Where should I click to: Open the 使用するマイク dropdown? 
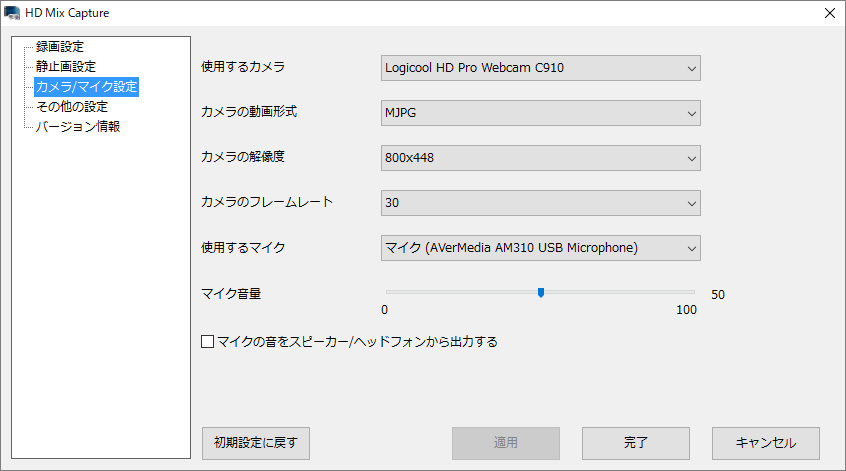pos(540,247)
